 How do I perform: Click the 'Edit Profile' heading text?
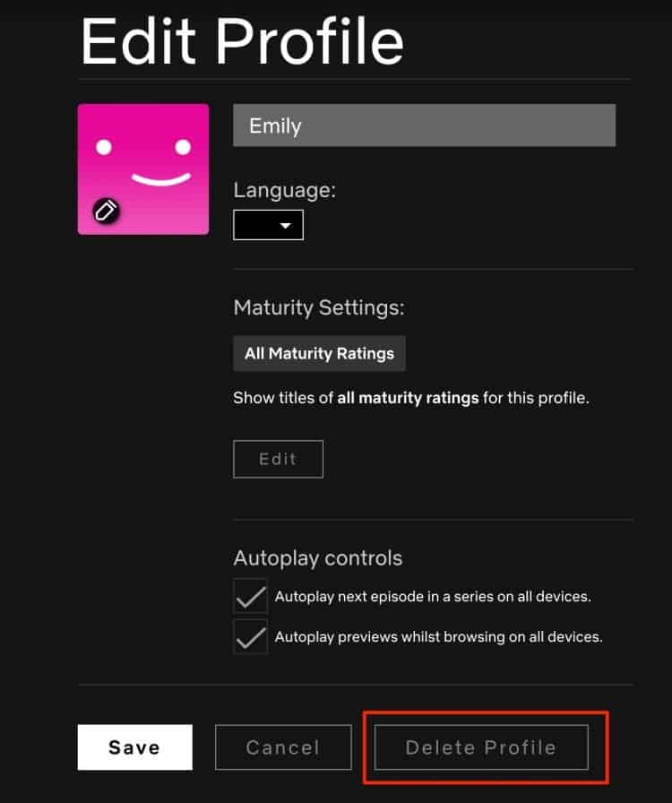[x=242, y=40]
